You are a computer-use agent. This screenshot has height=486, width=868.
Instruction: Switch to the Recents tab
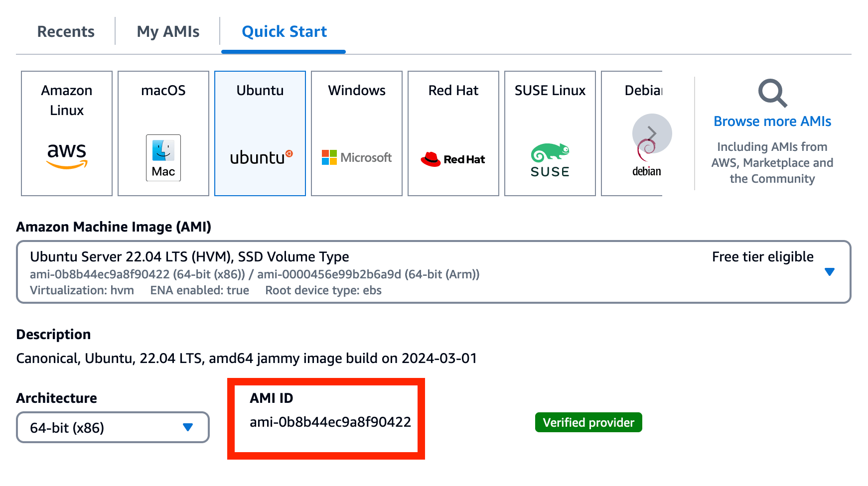click(x=66, y=31)
